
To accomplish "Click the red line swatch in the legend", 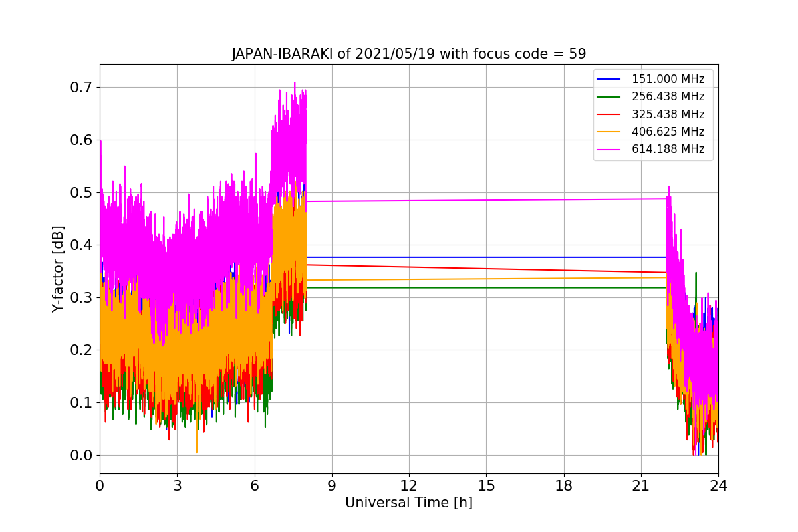I will tap(609, 114).
